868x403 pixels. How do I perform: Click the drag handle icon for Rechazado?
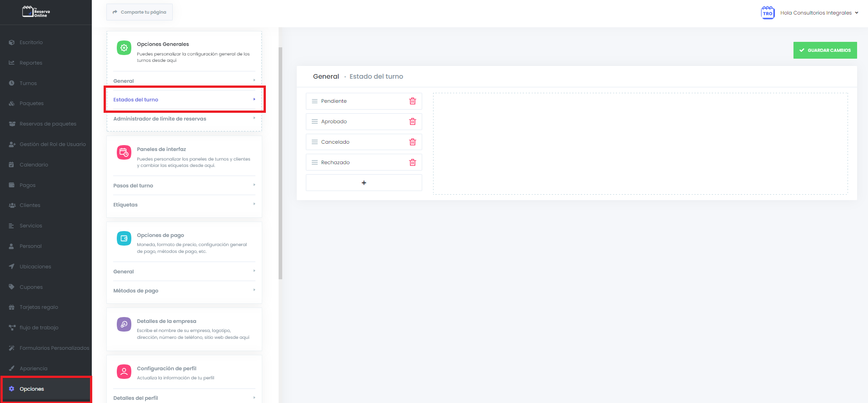(314, 162)
